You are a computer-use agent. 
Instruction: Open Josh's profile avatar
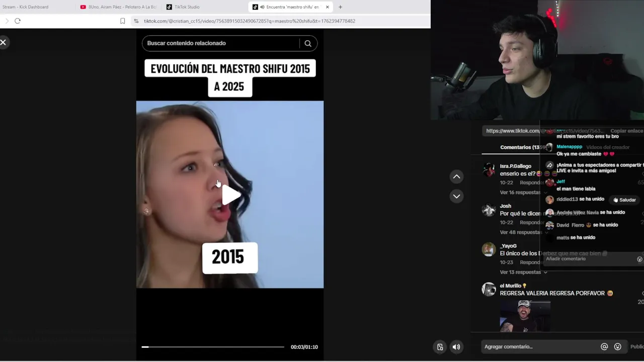489,210
